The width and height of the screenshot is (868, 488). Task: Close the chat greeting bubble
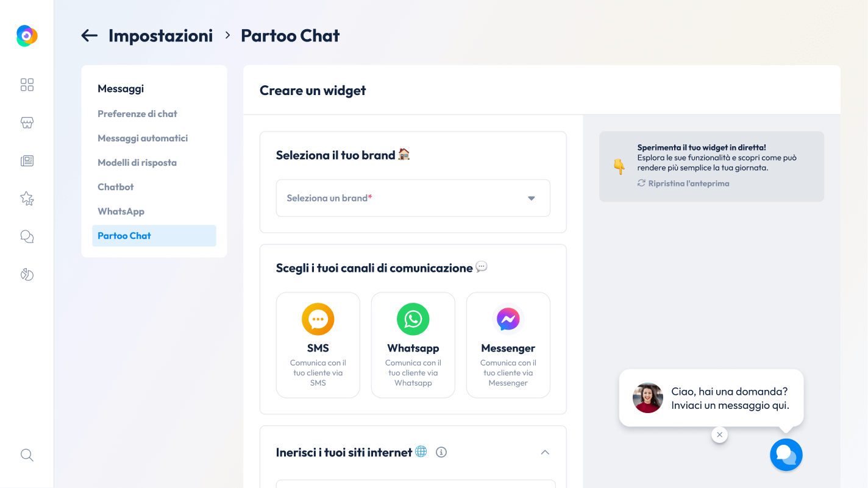(x=720, y=435)
